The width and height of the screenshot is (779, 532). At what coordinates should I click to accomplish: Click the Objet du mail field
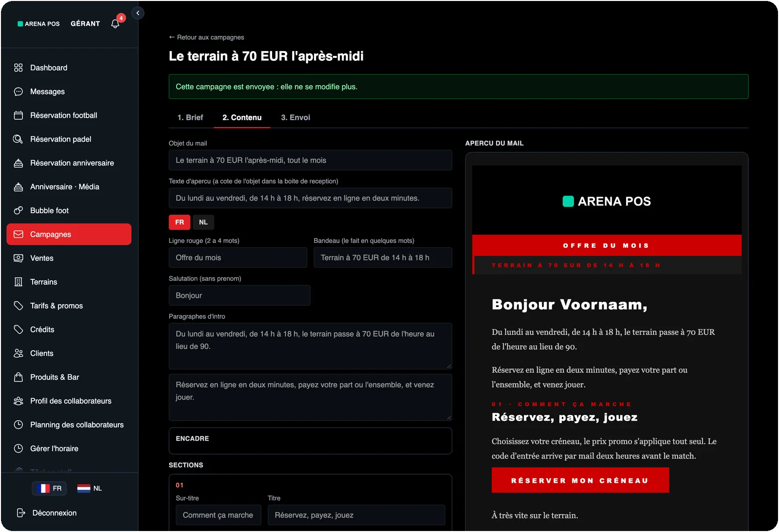tap(310, 160)
